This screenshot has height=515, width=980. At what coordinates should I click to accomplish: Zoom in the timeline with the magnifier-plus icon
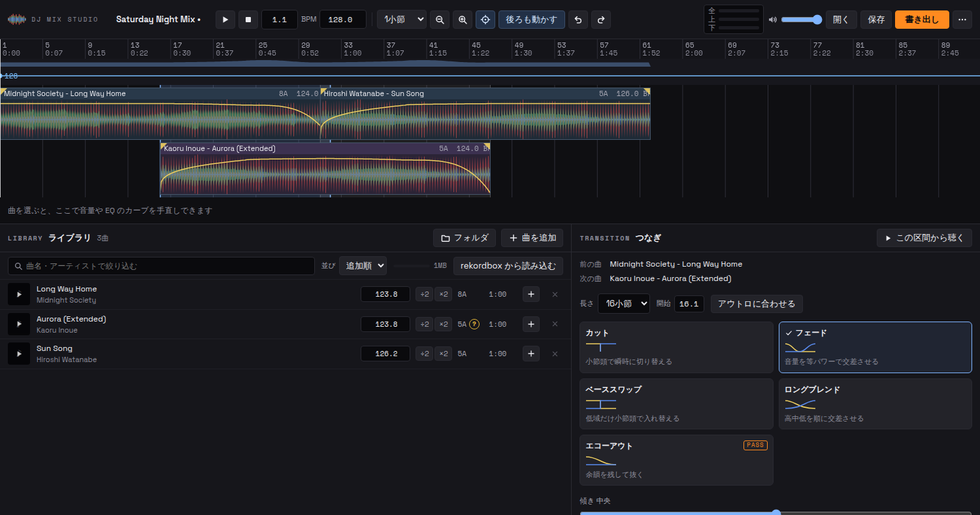pos(463,20)
